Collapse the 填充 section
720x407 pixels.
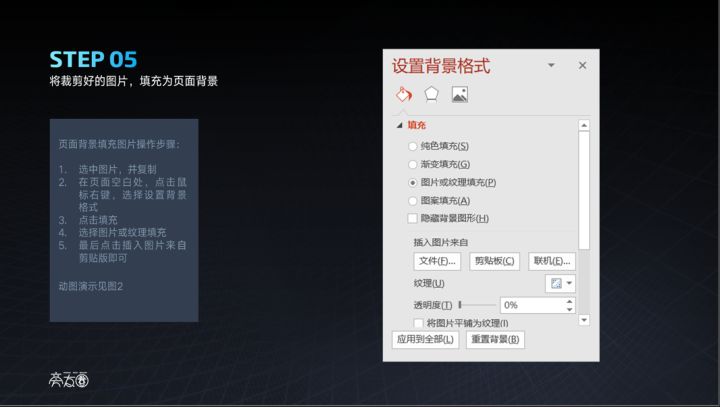pyautogui.click(x=399, y=125)
